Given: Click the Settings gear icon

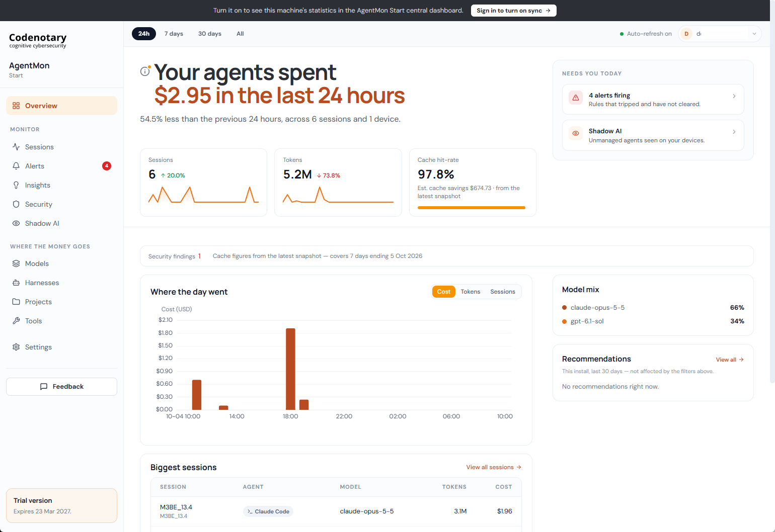Looking at the screenshot, I should pyautogui.click(x=16, y=347).
